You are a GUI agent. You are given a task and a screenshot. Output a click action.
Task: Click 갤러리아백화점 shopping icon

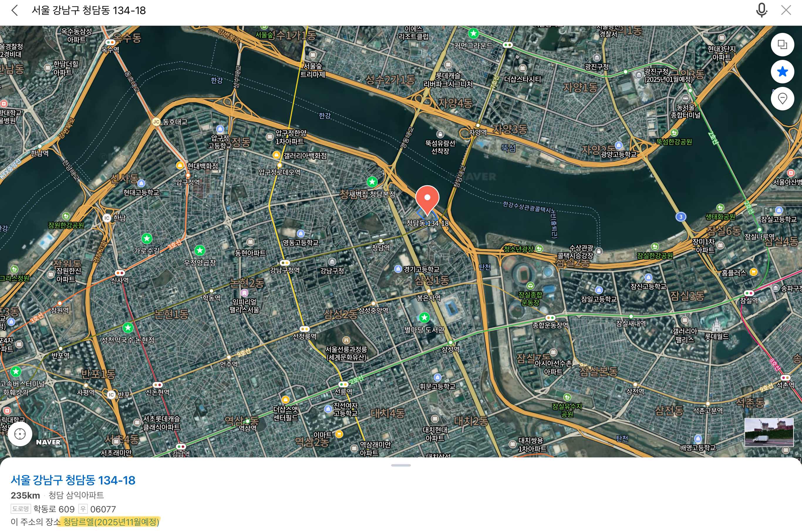point(276,155)
